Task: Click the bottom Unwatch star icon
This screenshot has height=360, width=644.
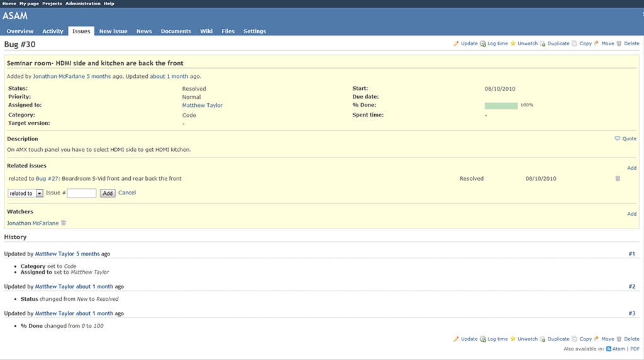Action: [513, 339]
